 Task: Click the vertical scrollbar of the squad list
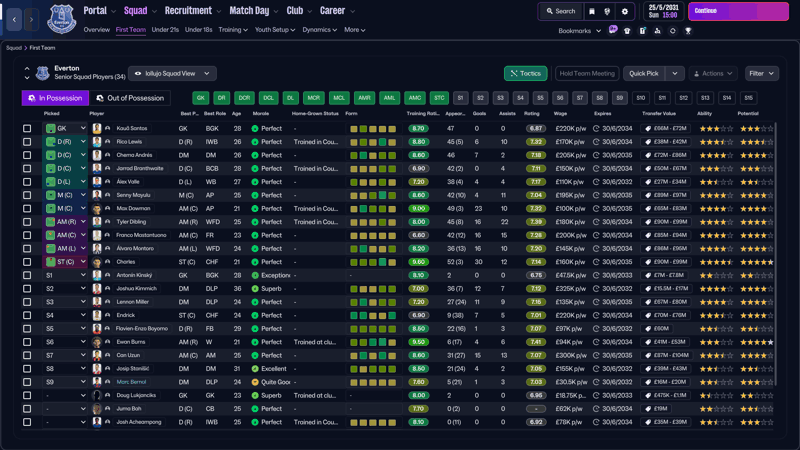click(x=776, y=254)
